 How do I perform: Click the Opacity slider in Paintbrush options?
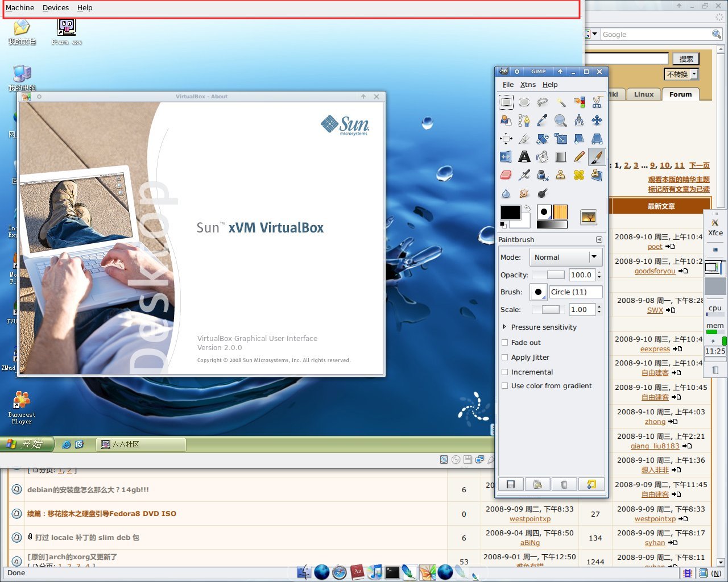pos(548,275)
